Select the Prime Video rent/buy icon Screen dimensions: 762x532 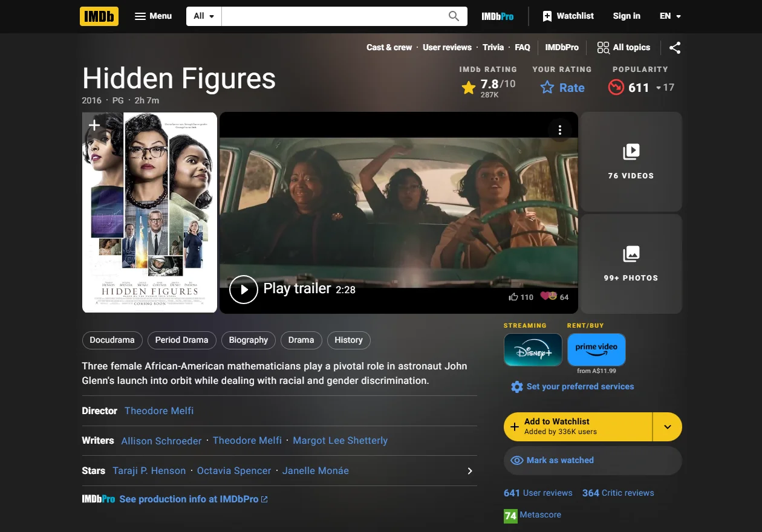pyautogui.click(x=596, y=349)
